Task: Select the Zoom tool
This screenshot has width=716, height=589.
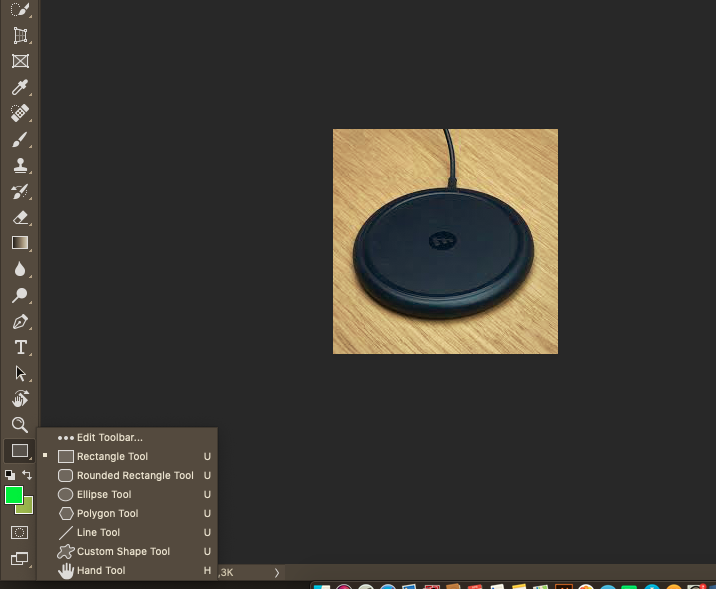Action: [x=20, y=425]
